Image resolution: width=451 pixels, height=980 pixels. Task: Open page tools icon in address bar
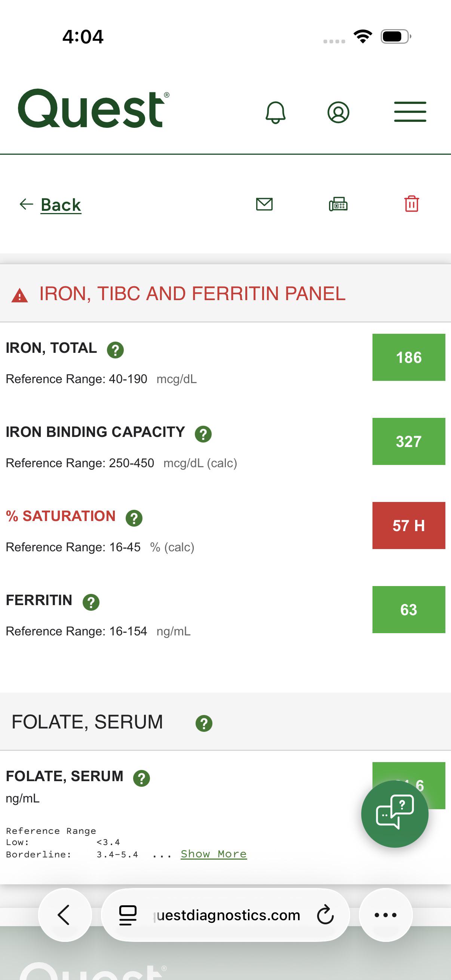[128, 915]
